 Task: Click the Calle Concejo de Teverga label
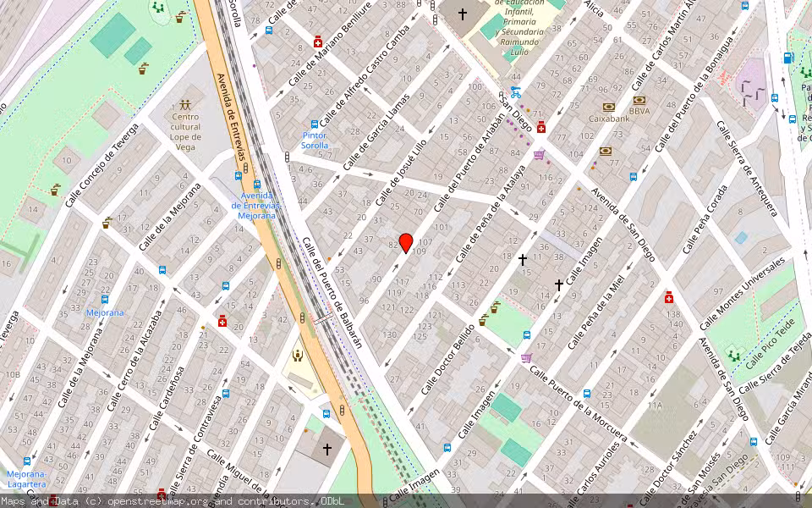[x=102, y=166]
